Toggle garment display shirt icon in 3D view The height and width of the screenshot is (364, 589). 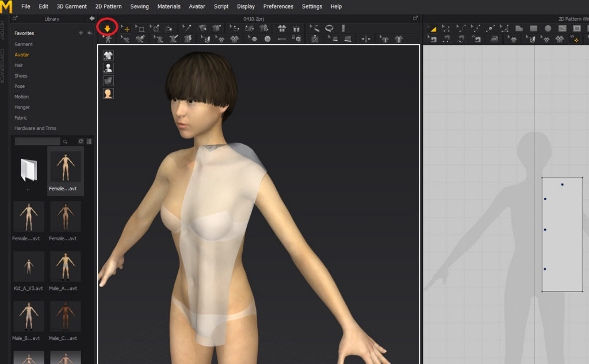point(108,56)
